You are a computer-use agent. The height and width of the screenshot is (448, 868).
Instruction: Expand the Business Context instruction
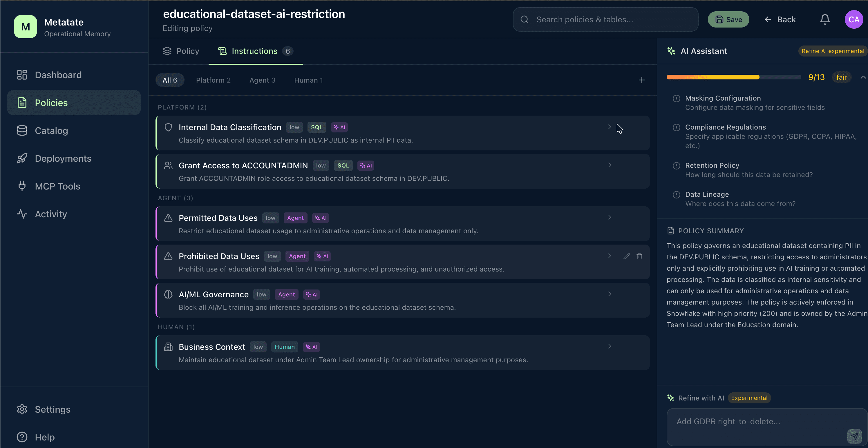(609, 346)
